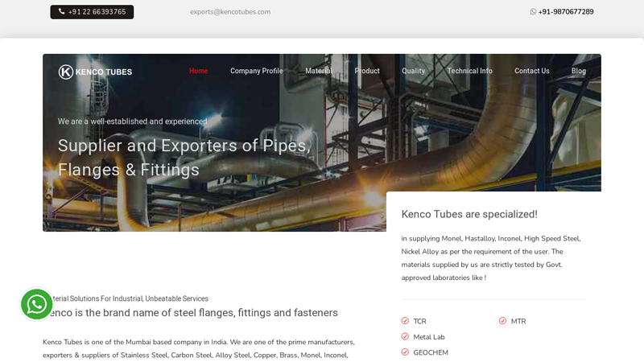Click the 'Kenco Tubes are specialized!' heading

pos(469,214)
